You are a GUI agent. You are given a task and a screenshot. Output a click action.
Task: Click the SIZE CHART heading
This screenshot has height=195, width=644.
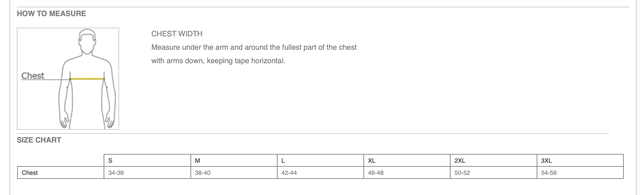(39, 140)
